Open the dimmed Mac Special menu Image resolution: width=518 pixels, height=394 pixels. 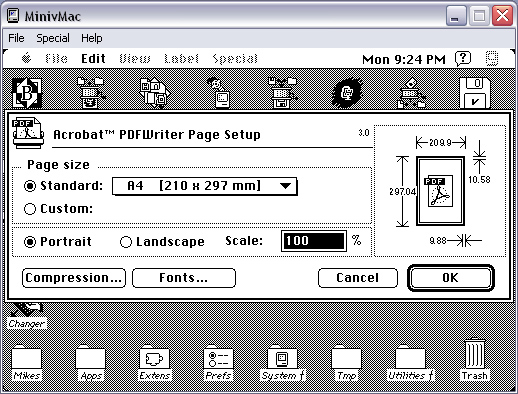[x=235, y=59]
